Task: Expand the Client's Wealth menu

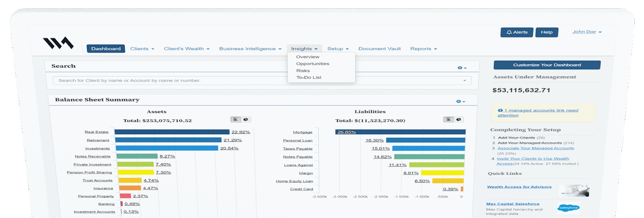Action: click(187, 49)
